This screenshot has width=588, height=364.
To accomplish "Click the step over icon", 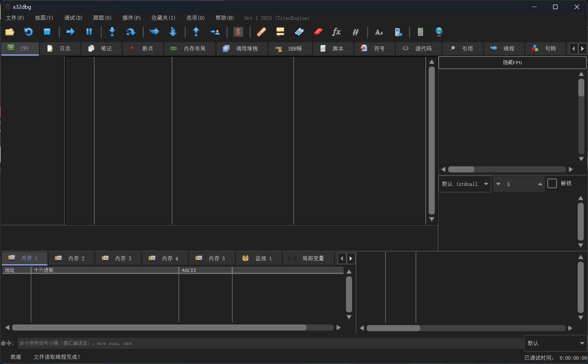I will point(131,32).
